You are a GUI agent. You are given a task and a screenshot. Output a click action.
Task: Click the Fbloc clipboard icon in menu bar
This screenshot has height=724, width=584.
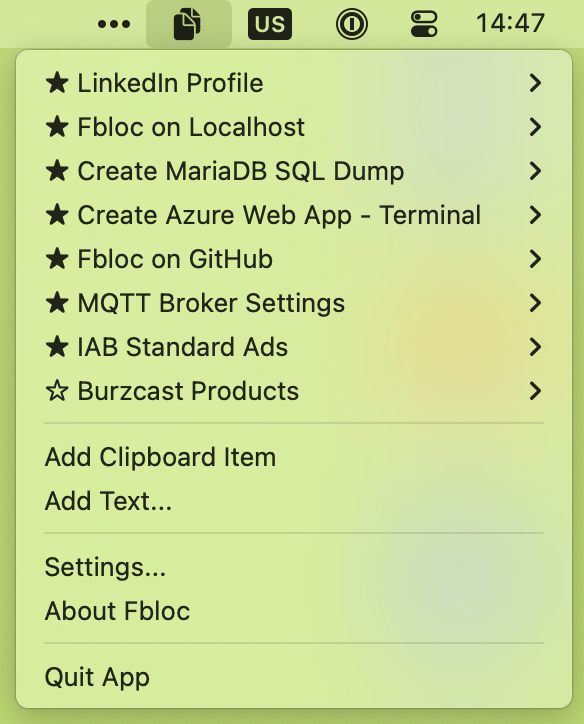coord(187,24)
